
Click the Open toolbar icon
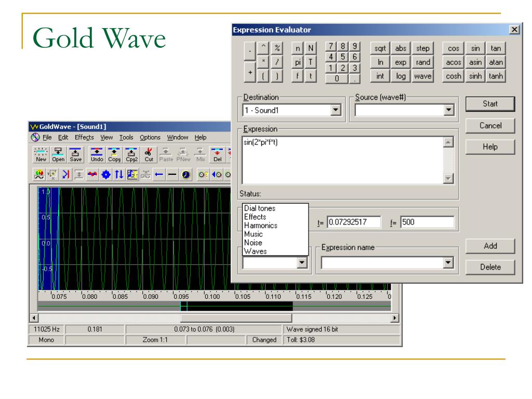click(x=58, y=154)
